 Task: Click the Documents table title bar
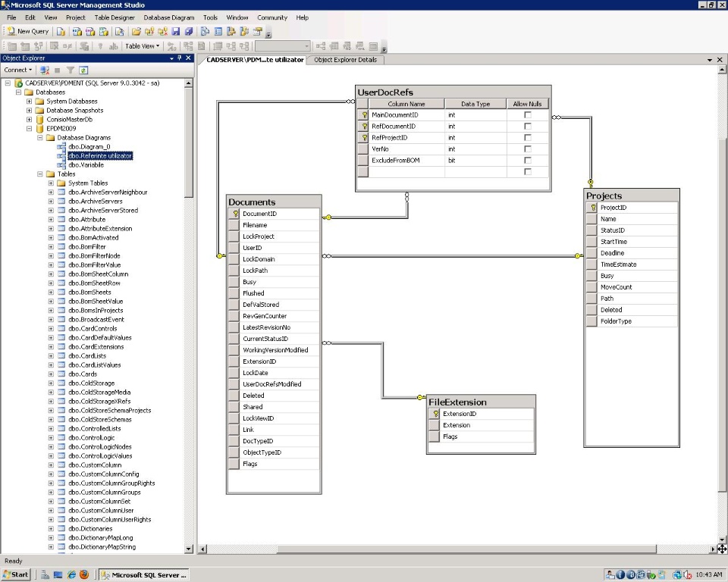tap(274, 202)
